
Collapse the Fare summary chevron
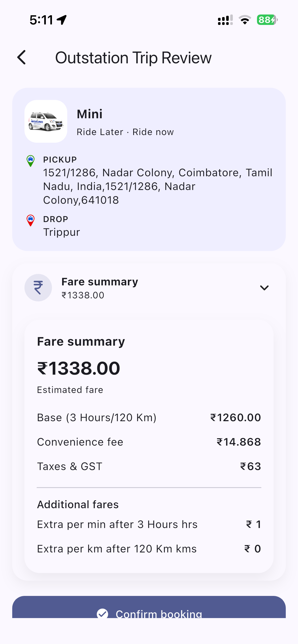264,288
